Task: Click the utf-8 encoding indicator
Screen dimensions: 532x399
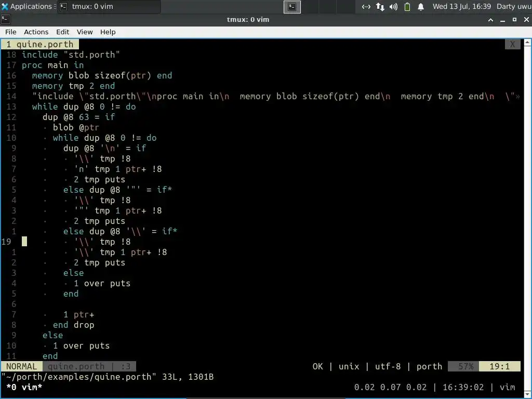Action: coord(388,366)
